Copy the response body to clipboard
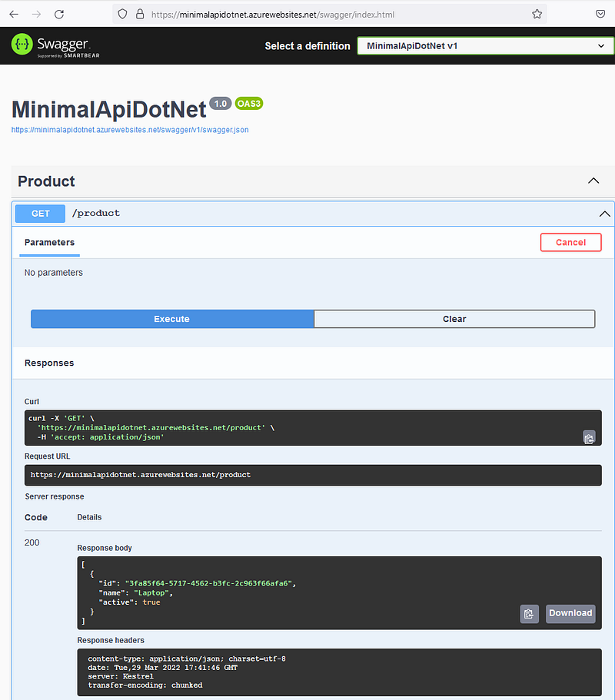Screen dimensions: 615x700 pyautogui.click(x=529, y=614)
